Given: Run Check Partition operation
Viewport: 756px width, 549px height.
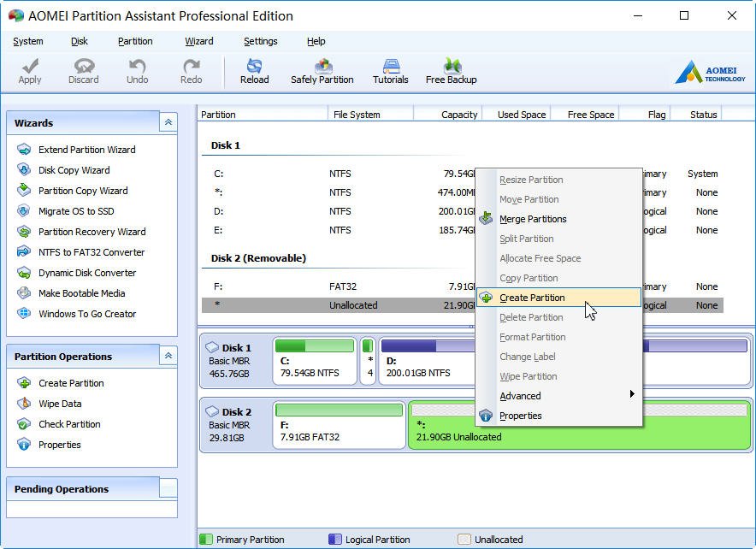Looking at the screenshot, I should 69,424.
